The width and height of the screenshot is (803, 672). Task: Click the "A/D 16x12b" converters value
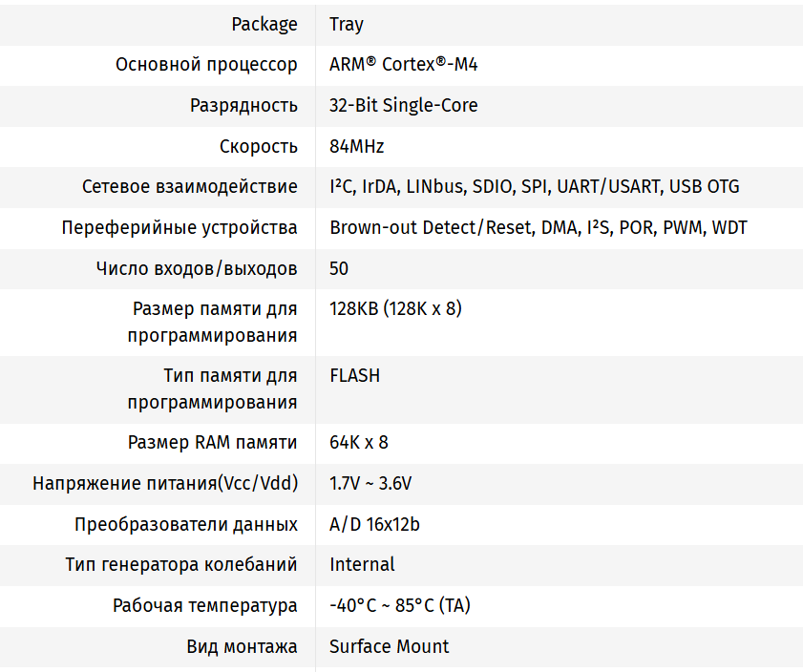click(375, 524)
